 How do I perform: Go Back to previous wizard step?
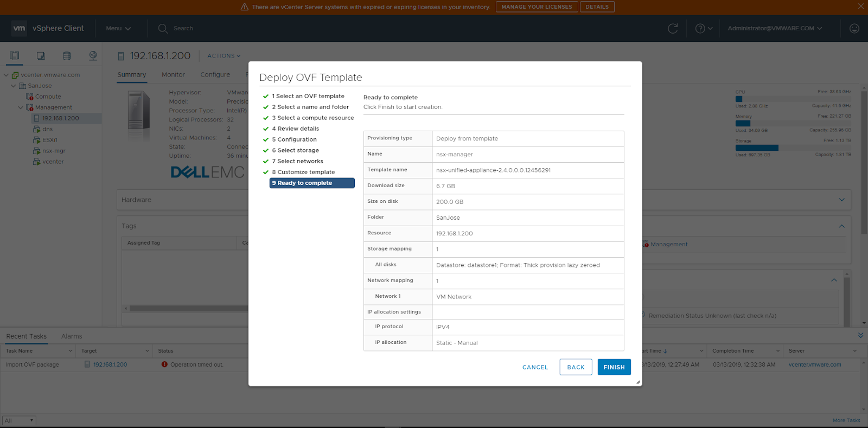pyautogui.click(x=576, y=367)
